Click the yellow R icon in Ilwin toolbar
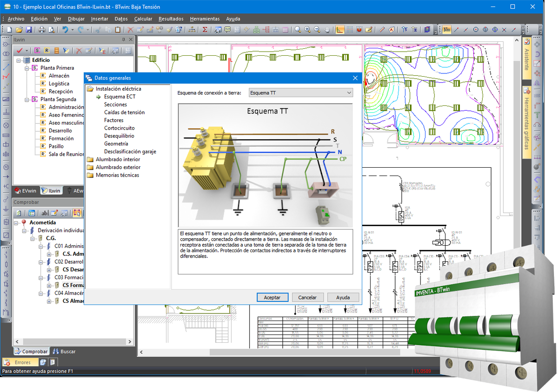The height and width of the screenshot is (392, 558). [x=46, y=51]
